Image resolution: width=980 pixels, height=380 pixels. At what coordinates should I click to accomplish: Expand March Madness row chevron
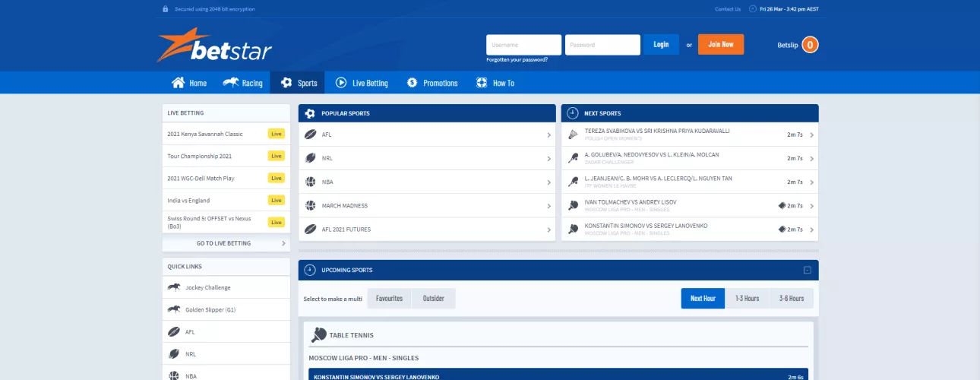(548, 205)
